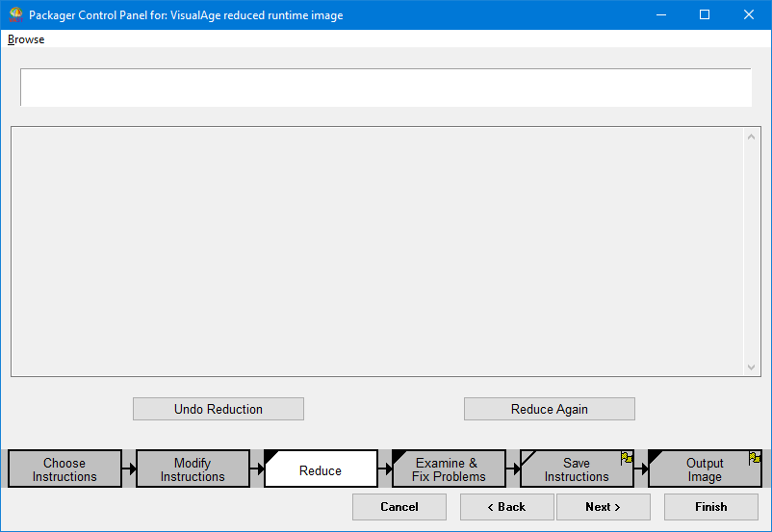Switch to the Modify Instructions step

[193, 469]
